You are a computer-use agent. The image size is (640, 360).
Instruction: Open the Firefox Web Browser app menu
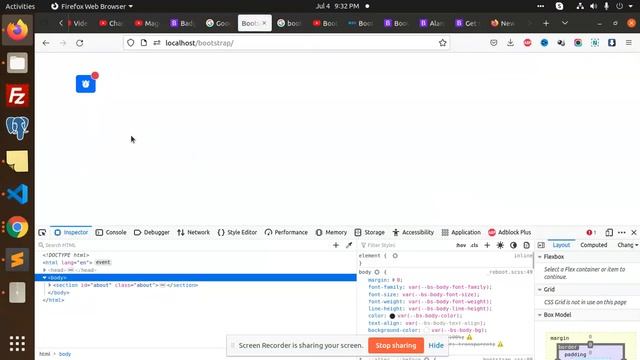click(92, 6)
